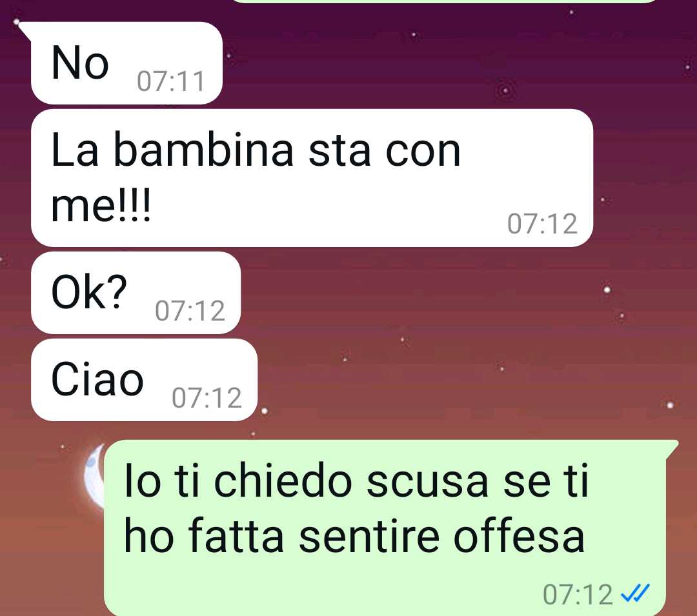This screenshot has height=616, width=697.
Task: Select the "La bambina sta con me!!!" message
Action: pos(312,177)
